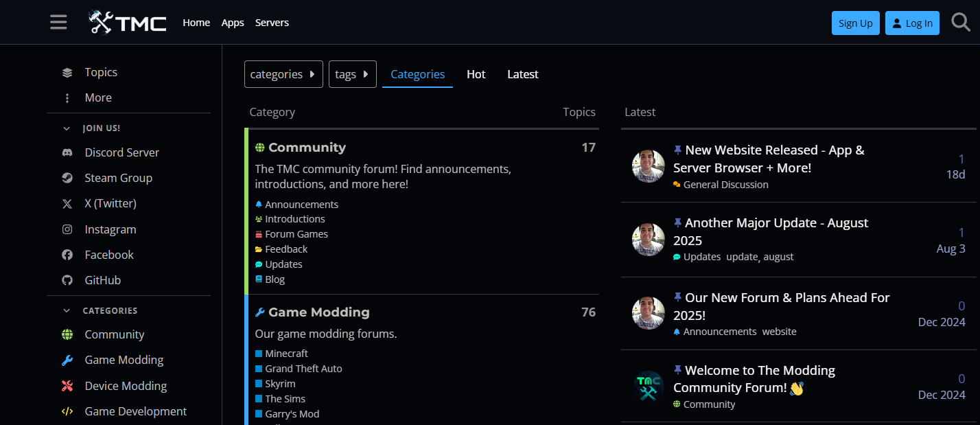Click the More vertical dots icon
The width and height of the screenshot is (980, 425).
tap(67, 98)
